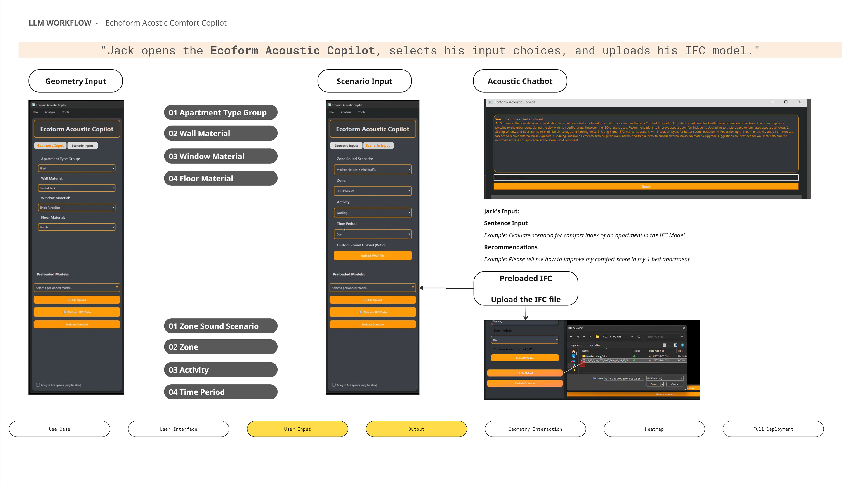The image size is (868, 488).
Task: Open preloaded model dropdown in the Zone Sound Scenario window
Action: (x=373, y=288)
